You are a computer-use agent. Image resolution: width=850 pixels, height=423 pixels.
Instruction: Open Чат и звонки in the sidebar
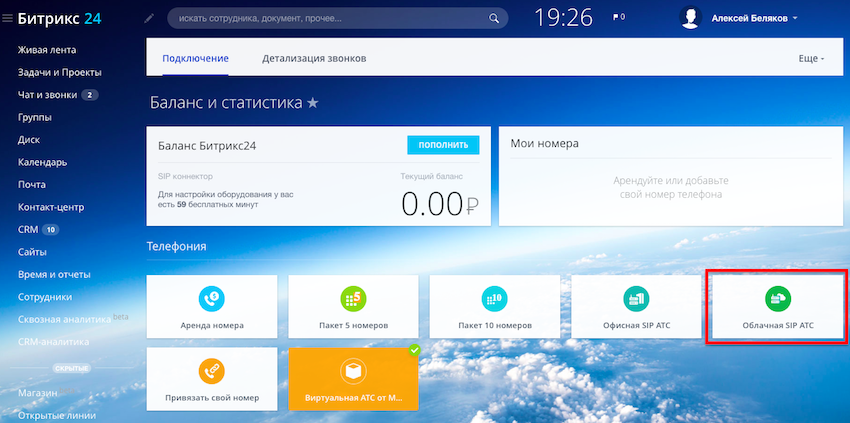tap(47, 95)
